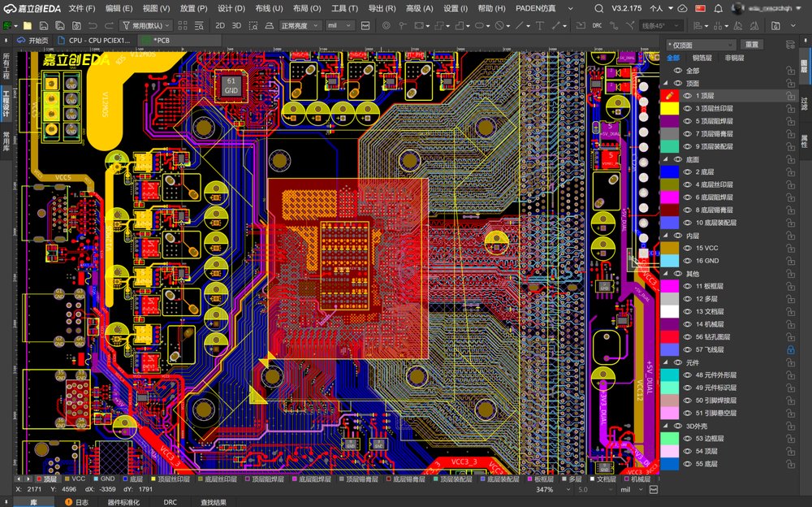Toggle visibility of 1 顶层 layer

coord(687,96)
